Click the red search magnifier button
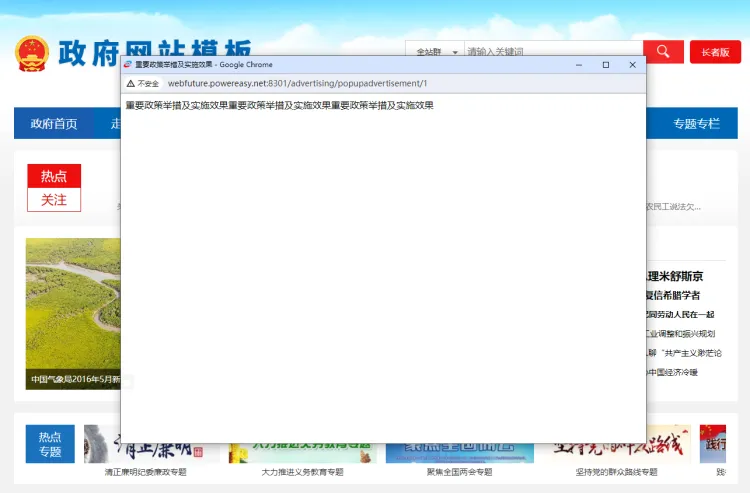 [663, 51]
